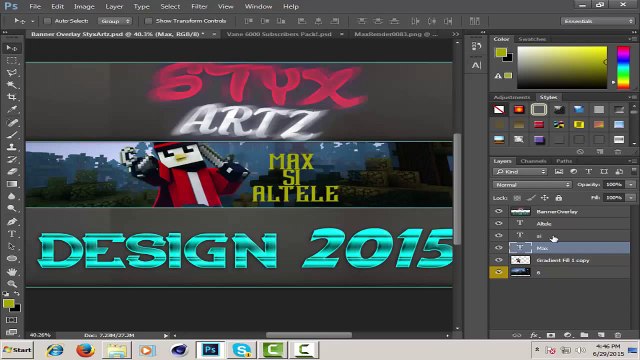This screenshot has height=360, width=640.
Task: Open the Layer menu
Action: tap(114, 7)
